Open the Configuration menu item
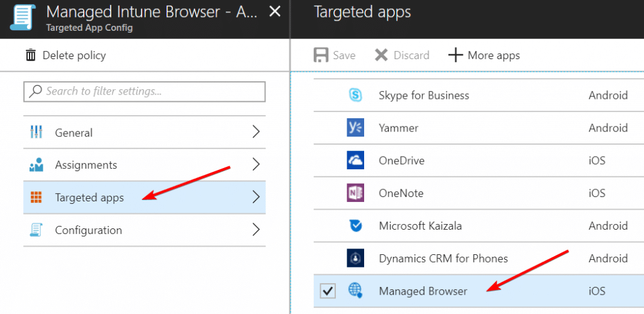The height and width of the screenshot is (314, 644). tap(88, 230)
